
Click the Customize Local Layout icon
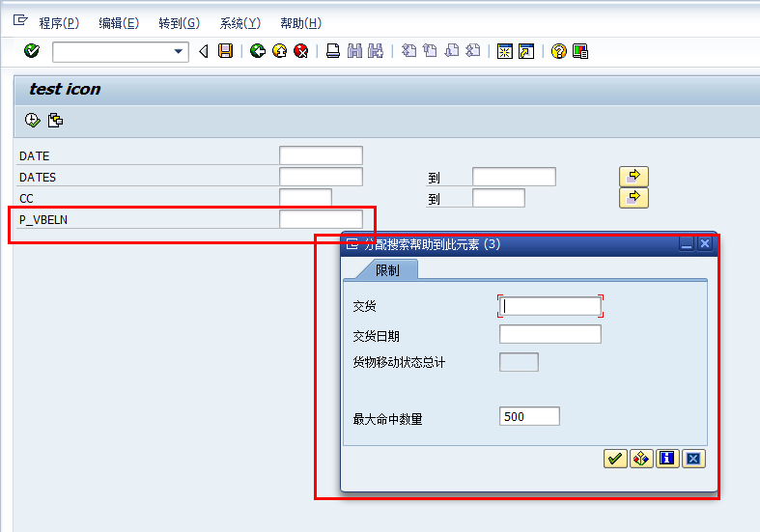coord(580,51)
